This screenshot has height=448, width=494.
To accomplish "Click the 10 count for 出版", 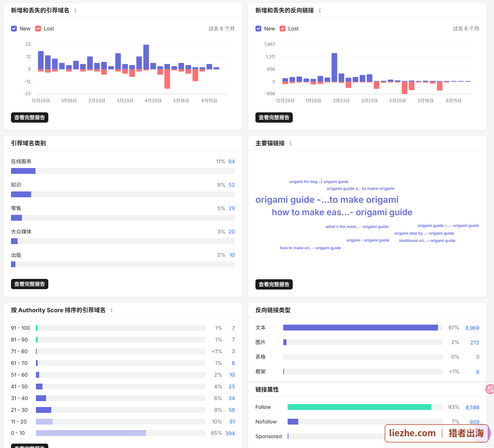I will click(232, 255).
